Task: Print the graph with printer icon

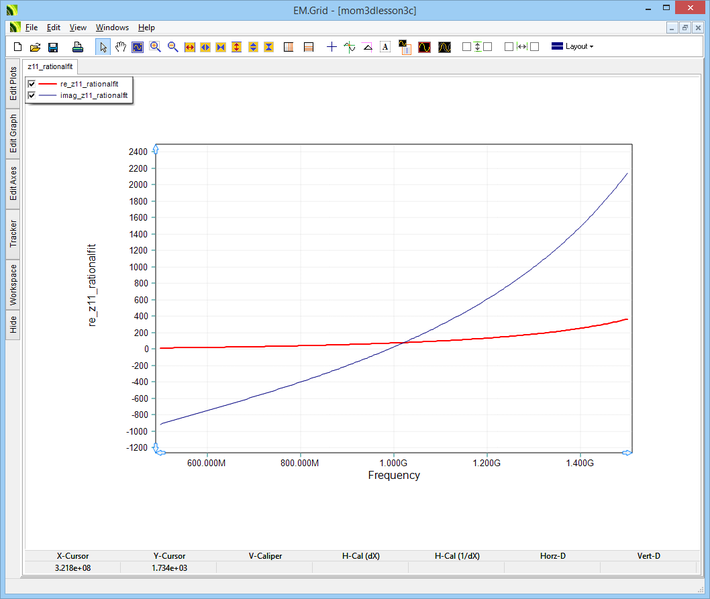Action: click(x=77, y=47)
